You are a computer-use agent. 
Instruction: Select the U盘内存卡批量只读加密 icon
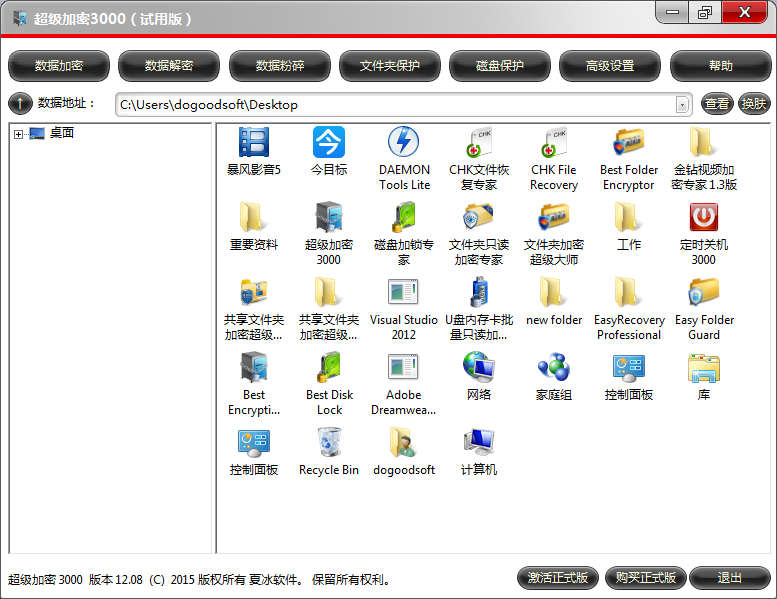[x=479, y=292]
